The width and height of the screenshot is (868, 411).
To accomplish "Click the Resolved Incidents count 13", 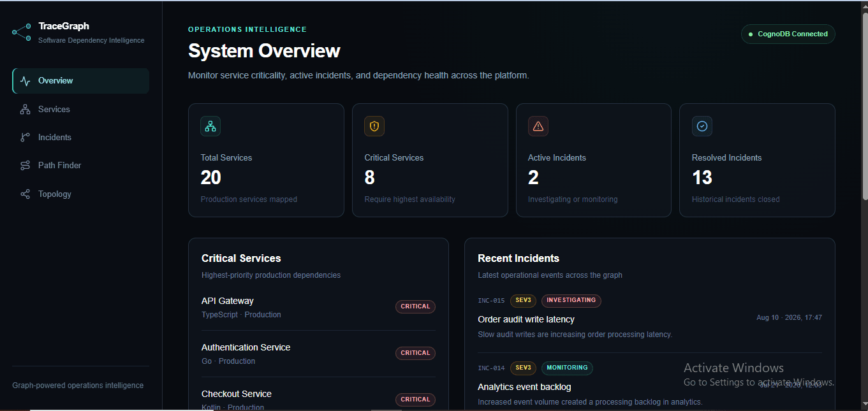I will tap(702, 178).
